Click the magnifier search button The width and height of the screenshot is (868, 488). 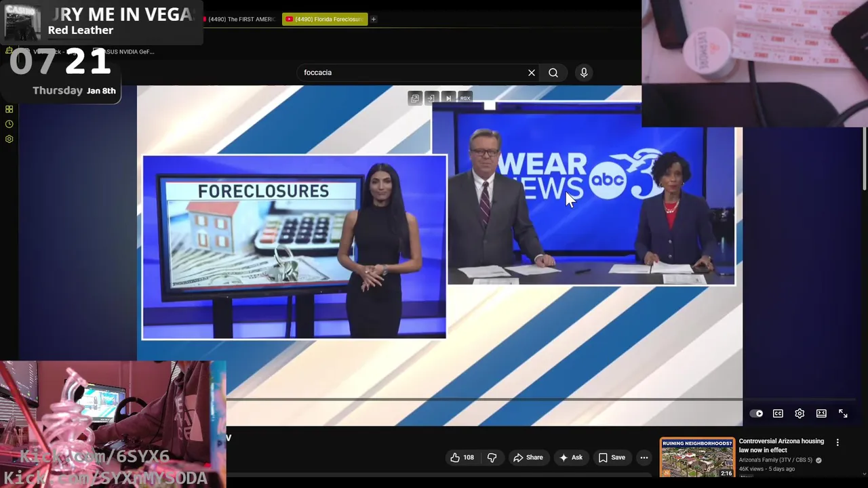click(553, 73)
